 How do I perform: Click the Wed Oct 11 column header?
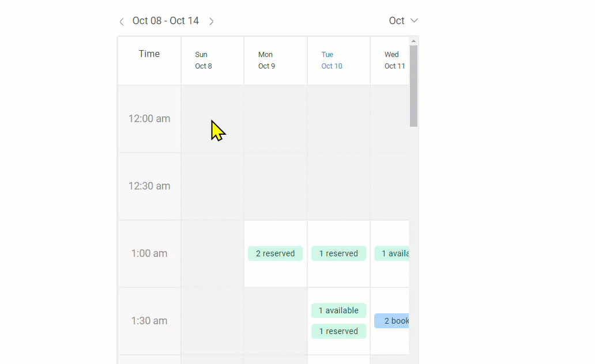click(x=391, y=60)
